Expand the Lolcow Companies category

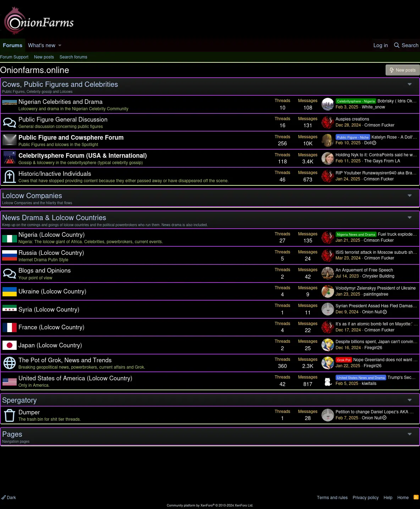410,196
